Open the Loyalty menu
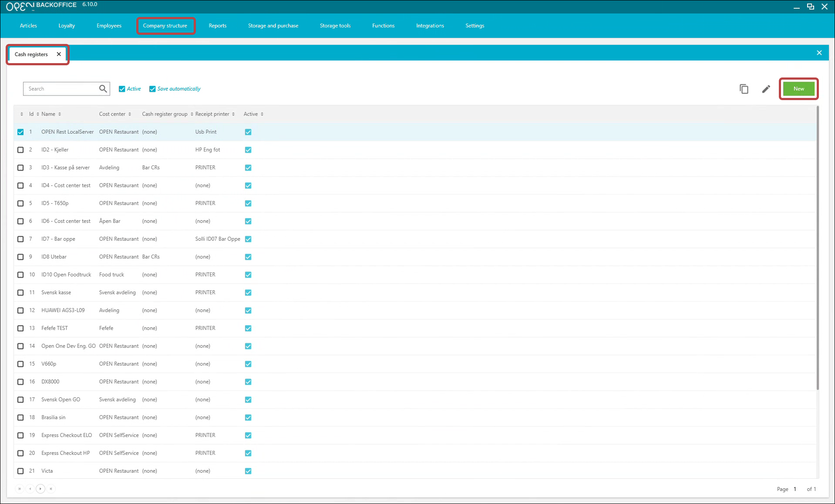 [x=67, y=26]
